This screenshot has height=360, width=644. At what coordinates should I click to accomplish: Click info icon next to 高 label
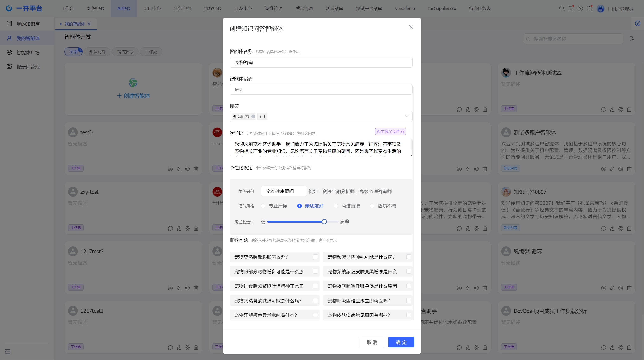pyautogui.click(x=347, y=222)
